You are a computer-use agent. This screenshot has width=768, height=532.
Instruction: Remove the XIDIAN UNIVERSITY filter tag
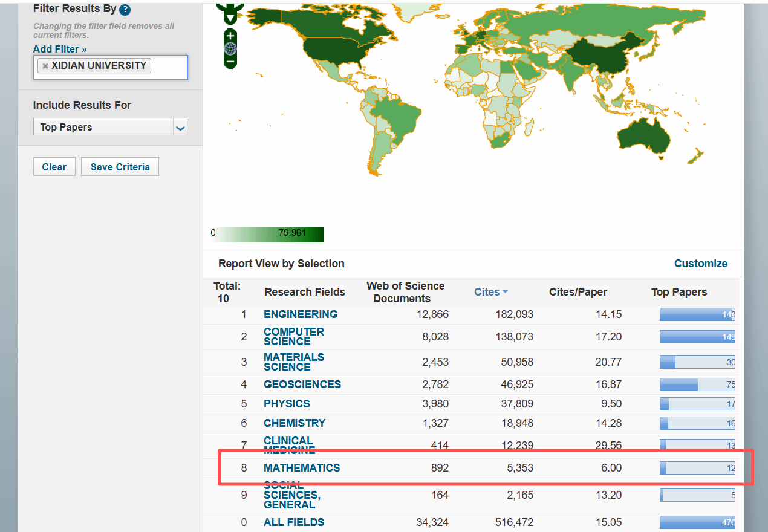tap(45, 66)
